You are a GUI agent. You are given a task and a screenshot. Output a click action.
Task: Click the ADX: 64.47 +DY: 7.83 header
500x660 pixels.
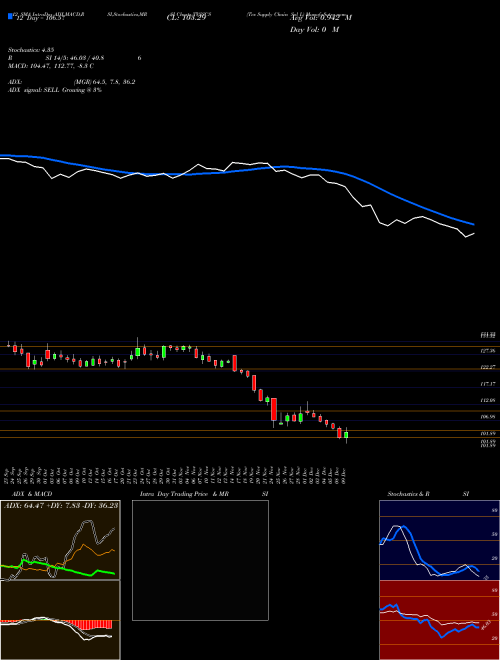click(61, 505)
